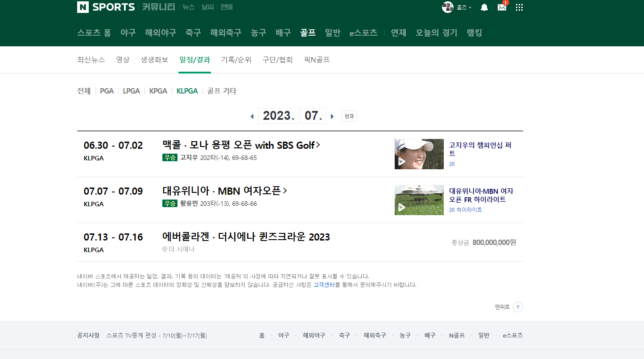Expand the 홈즈 account dropdown
The image size is (644, 359).
pos(464,8)
